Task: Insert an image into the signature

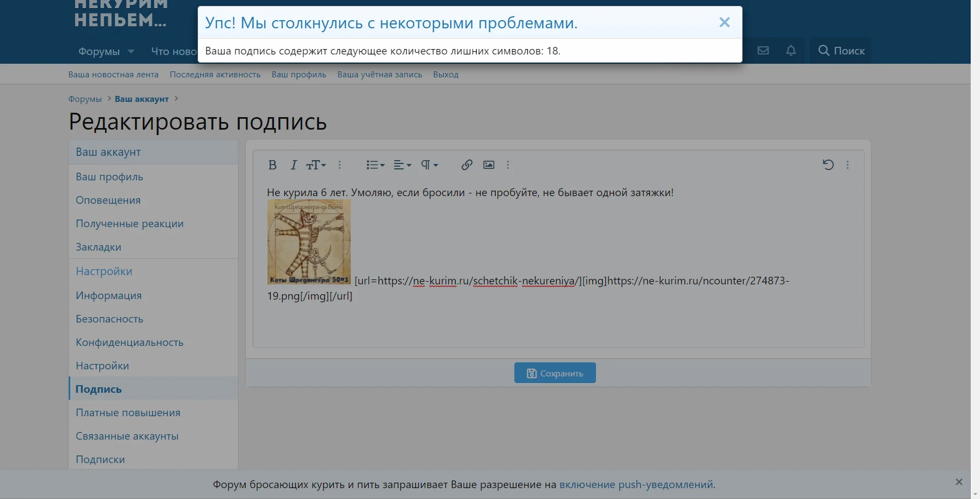Action: 488,165
